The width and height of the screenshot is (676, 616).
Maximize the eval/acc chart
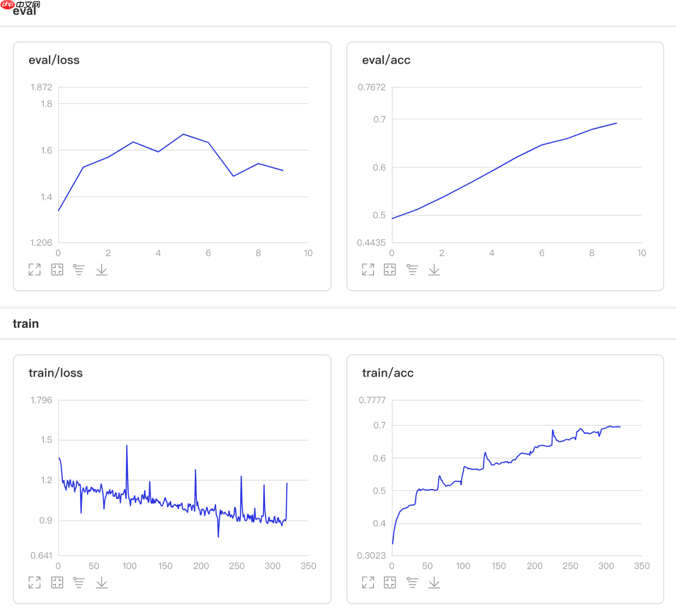click(x=368, y=269)
